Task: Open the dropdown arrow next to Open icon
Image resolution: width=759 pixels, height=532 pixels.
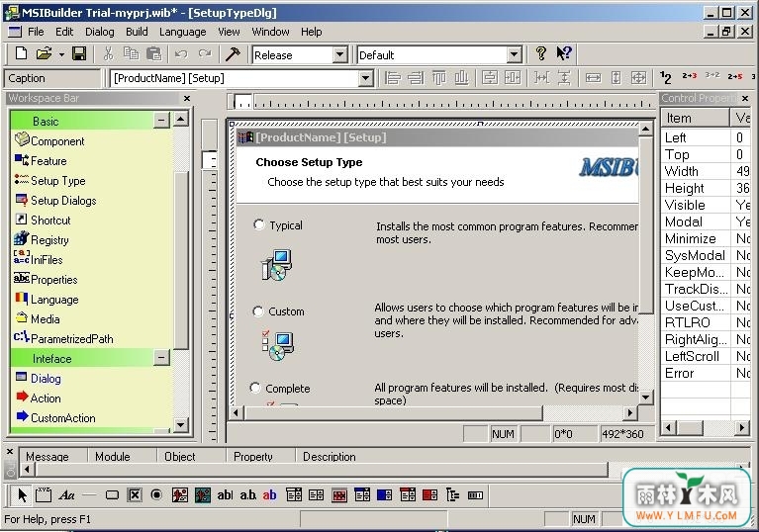Action: [x=61, y=54]
